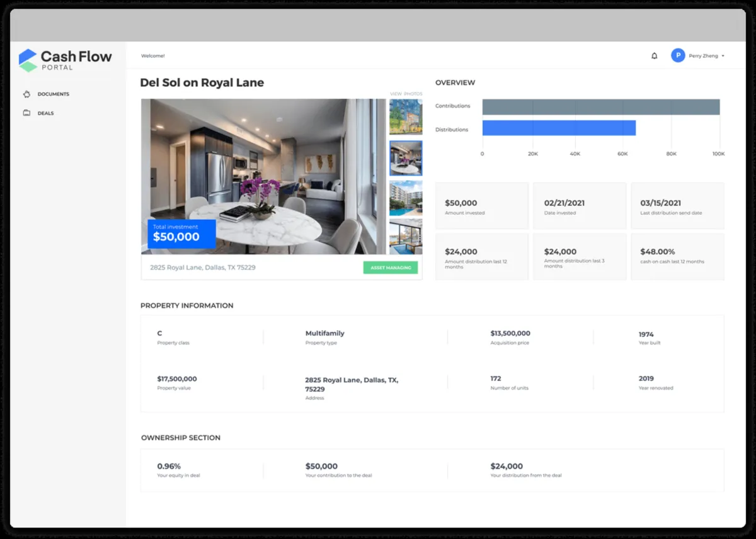Click the Del Sol on Royal Lane title
The height and width of the screenshot is (539, 756).
click(x=202, y=82)
